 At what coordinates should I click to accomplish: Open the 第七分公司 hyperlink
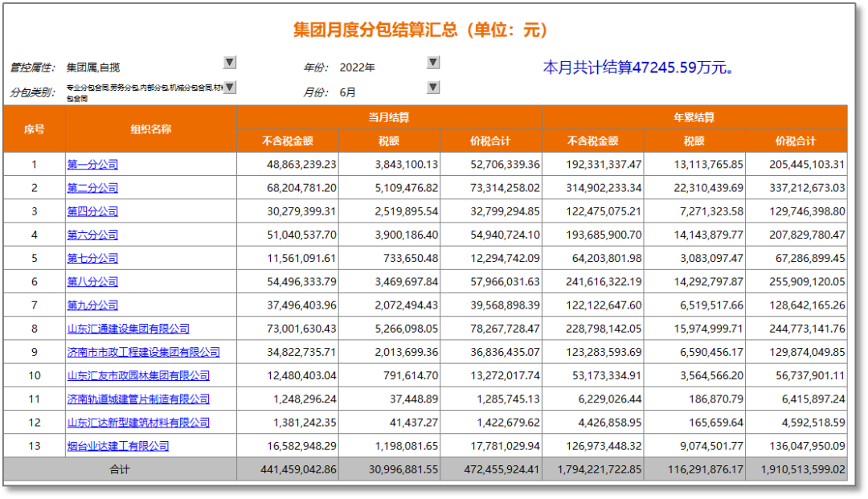point(91,258)
